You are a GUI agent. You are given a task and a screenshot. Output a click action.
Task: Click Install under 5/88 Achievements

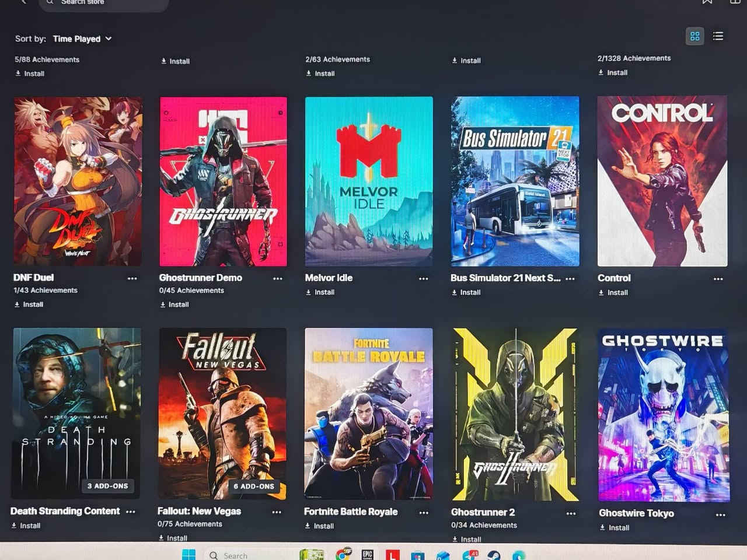point(30,73)
